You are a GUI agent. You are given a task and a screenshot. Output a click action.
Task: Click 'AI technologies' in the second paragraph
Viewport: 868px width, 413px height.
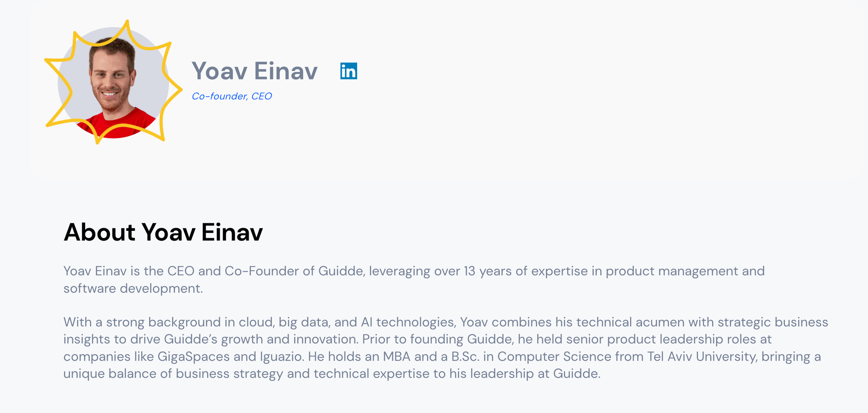tap(408, 322)
